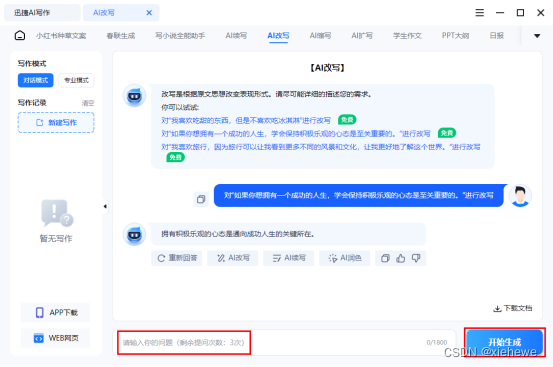553x367 pixels.
Task: Select 专业模式 writing mode
Action: [76, 80]
